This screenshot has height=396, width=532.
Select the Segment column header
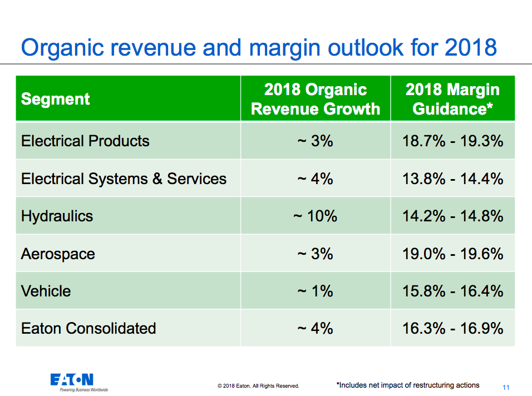coord(55,99)
